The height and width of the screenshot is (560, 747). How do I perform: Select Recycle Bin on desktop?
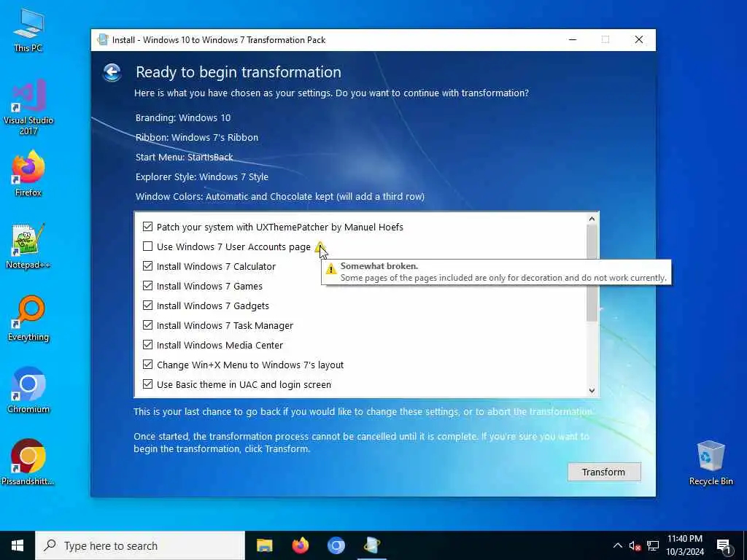[x=711, y=463]
